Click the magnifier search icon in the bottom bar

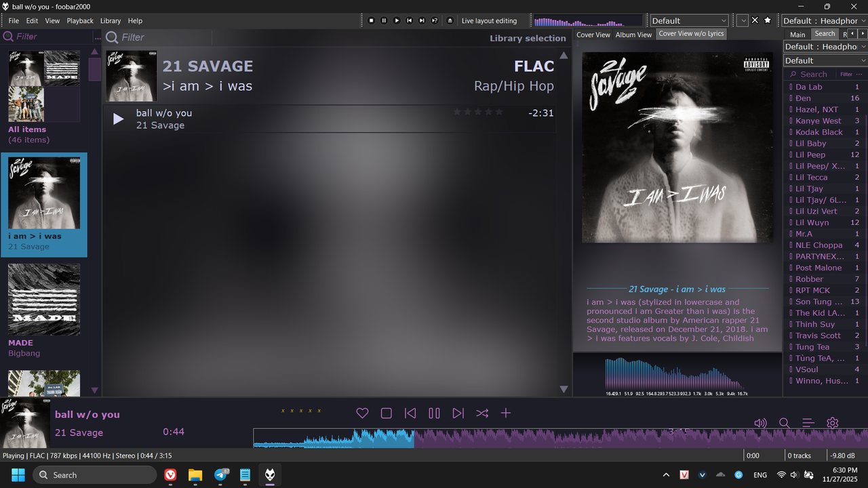click(x=785, y=423)
